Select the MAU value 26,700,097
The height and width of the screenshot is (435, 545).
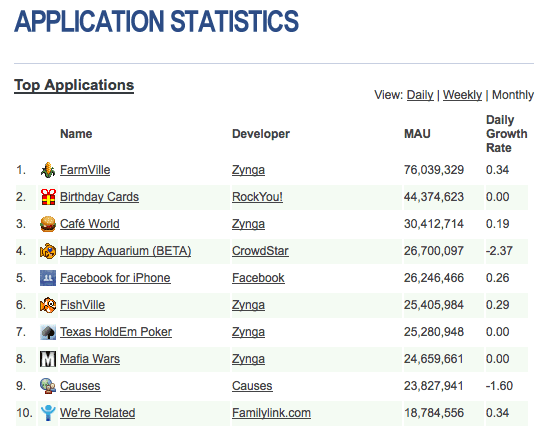(x=434, y=251)
